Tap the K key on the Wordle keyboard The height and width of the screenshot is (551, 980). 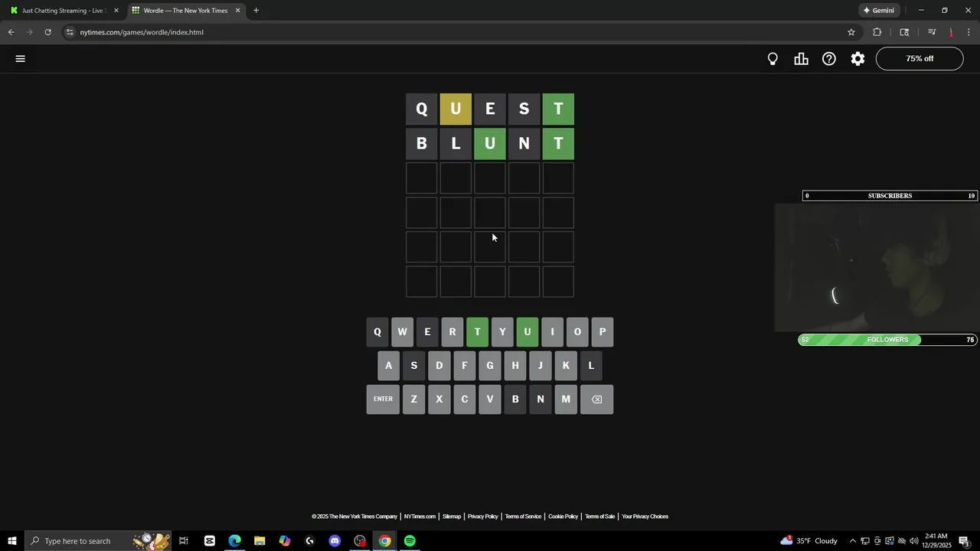tap(566, 366)
